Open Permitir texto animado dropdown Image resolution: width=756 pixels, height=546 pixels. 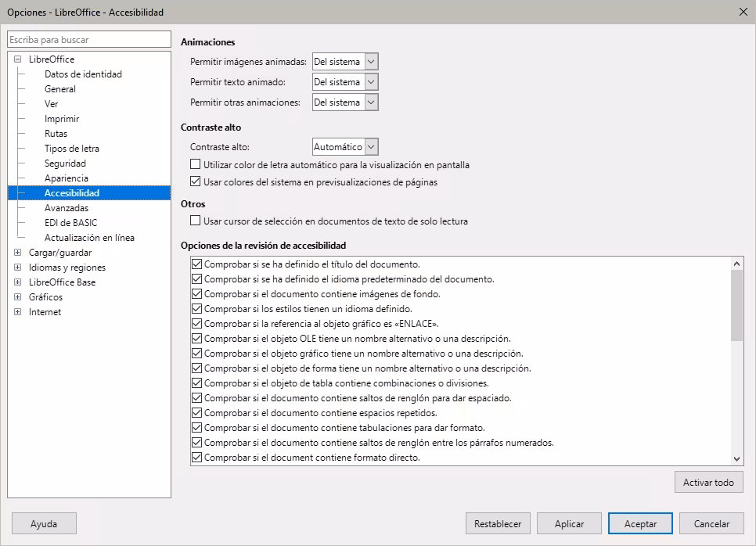(345, 82)
